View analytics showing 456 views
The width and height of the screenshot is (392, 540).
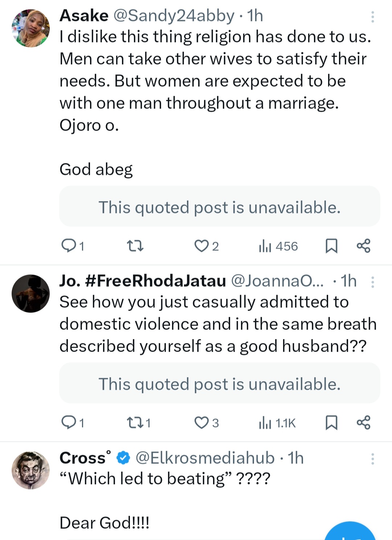pos(278,246)
